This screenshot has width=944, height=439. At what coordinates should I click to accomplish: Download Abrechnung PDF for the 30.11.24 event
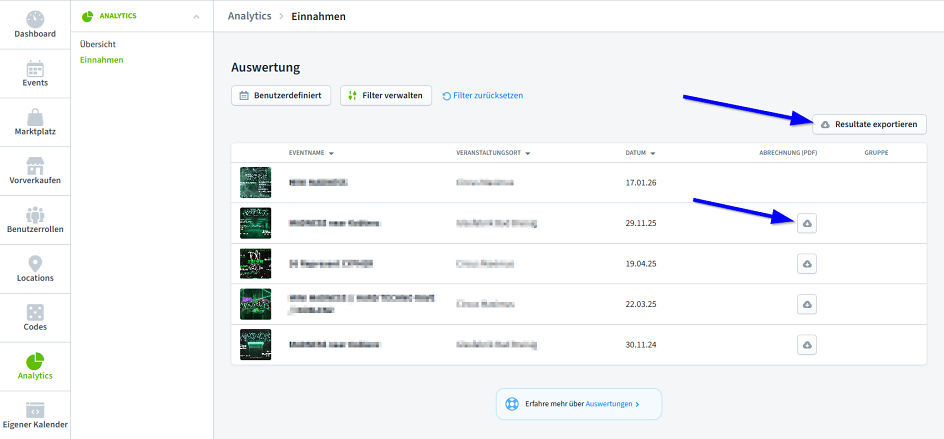(808, 344)
